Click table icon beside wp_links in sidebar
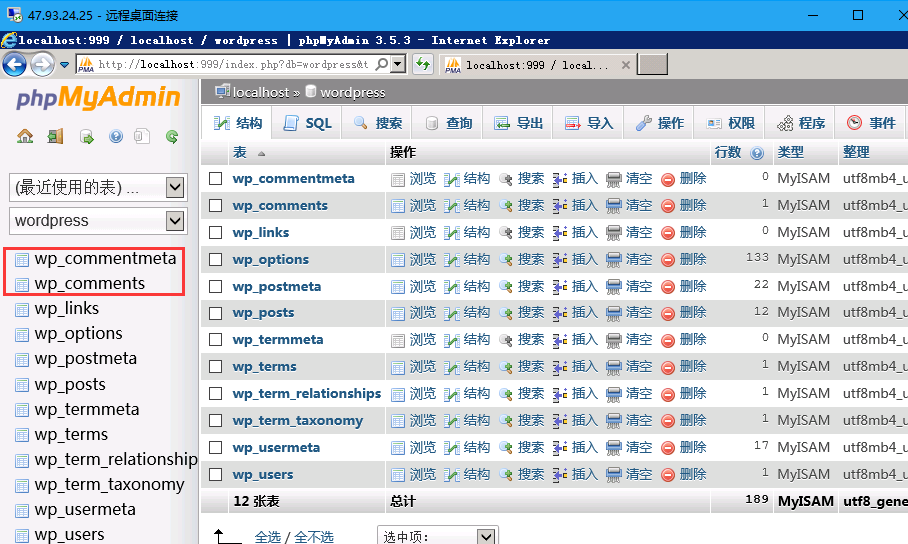Screen dimensions: 908x544 coord(22,309)
